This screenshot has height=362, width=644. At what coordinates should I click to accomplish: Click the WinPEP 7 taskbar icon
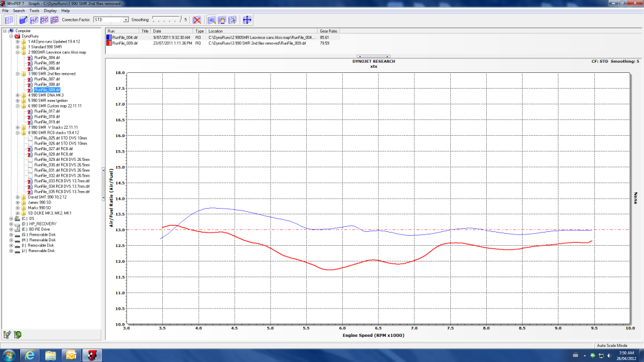(x=92, y=355)
